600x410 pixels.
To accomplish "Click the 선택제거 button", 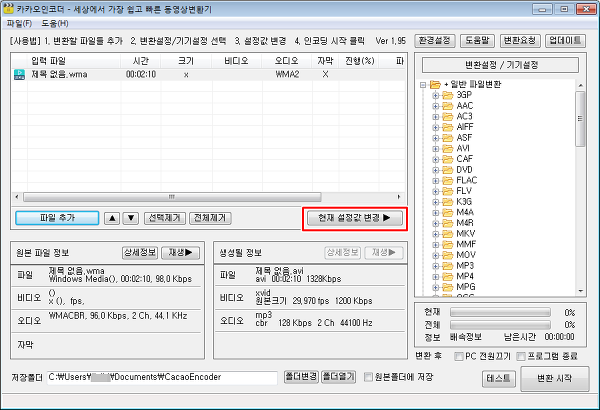I will [x=165, y=218].
